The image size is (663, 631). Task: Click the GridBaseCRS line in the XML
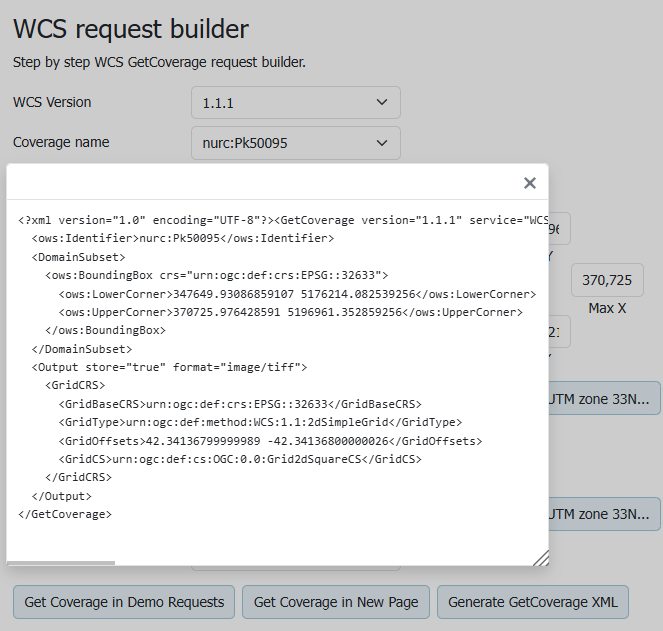(240, 404)
